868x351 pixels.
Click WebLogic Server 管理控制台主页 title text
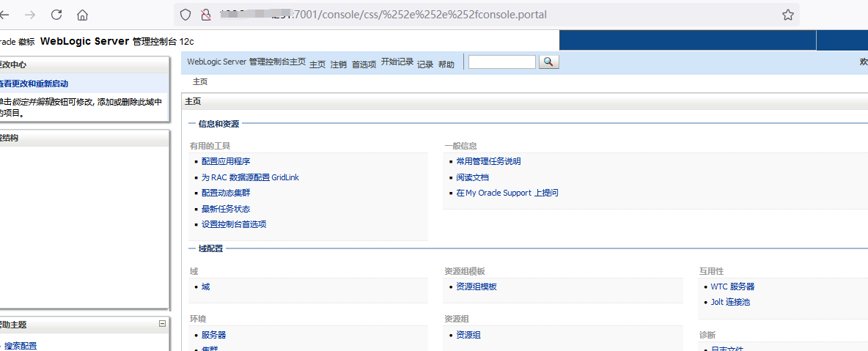pyautogui.click(x=246, y=62)
